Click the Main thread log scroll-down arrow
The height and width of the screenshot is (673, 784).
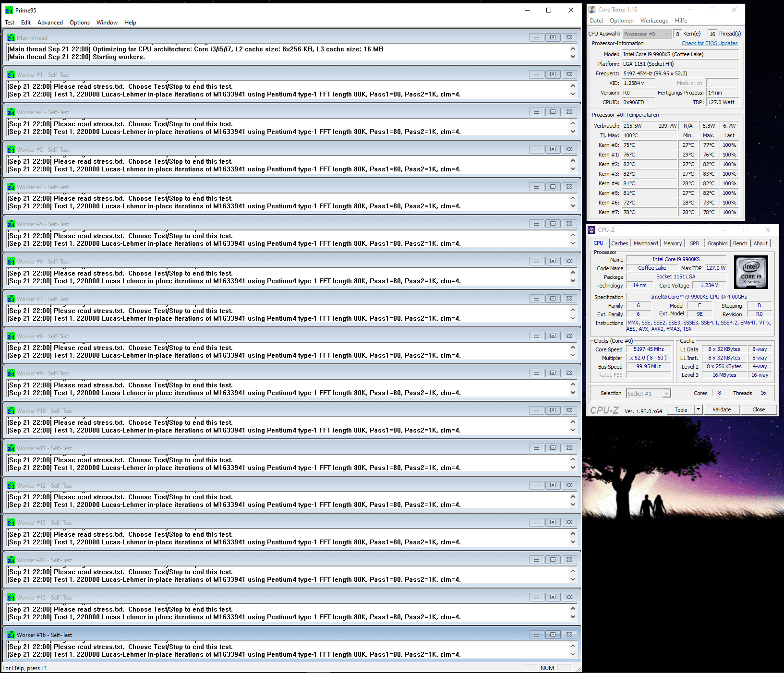(x=573, y=57)
